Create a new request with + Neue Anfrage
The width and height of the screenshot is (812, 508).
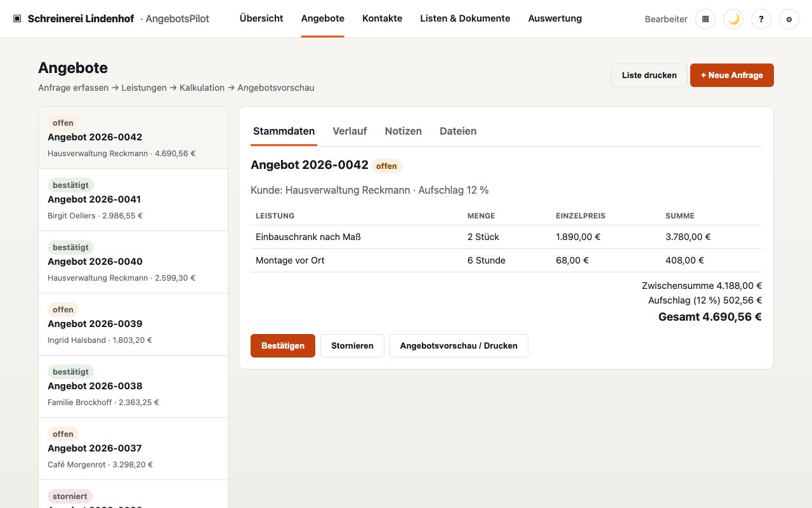point(732,75)
